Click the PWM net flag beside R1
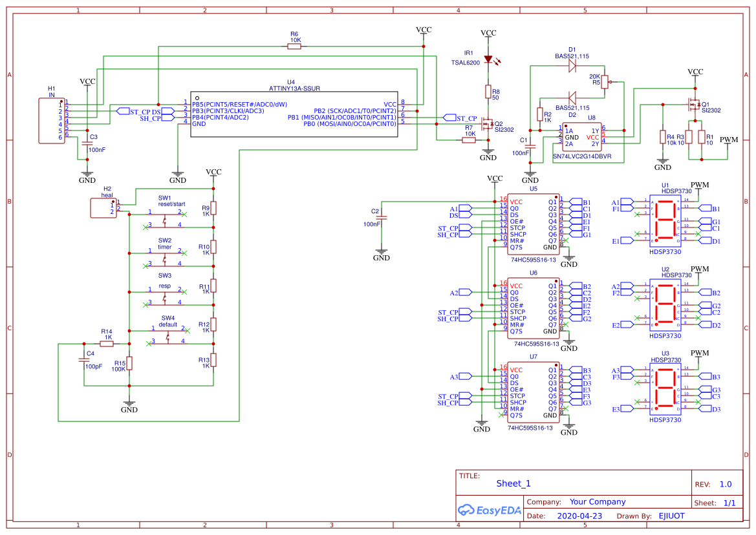This screenshot has height=535, width=756. [x=727, y=140]
